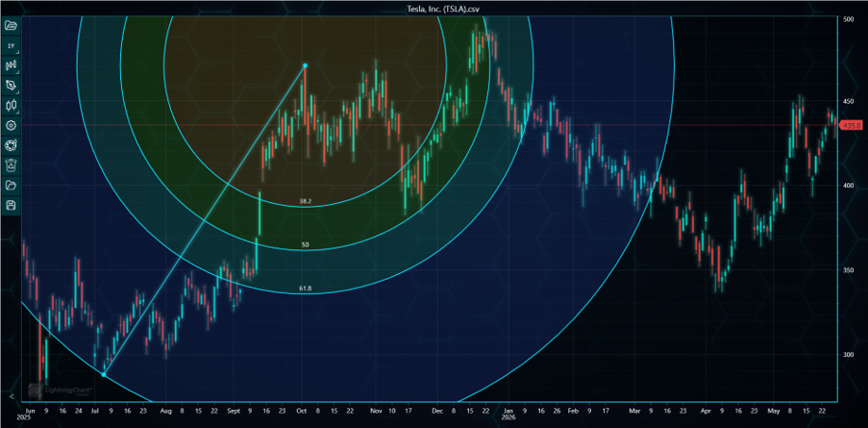Click the 300 price axis label
Image resolution: width=868 pixels, height=428 pixels.
point(848,354)
